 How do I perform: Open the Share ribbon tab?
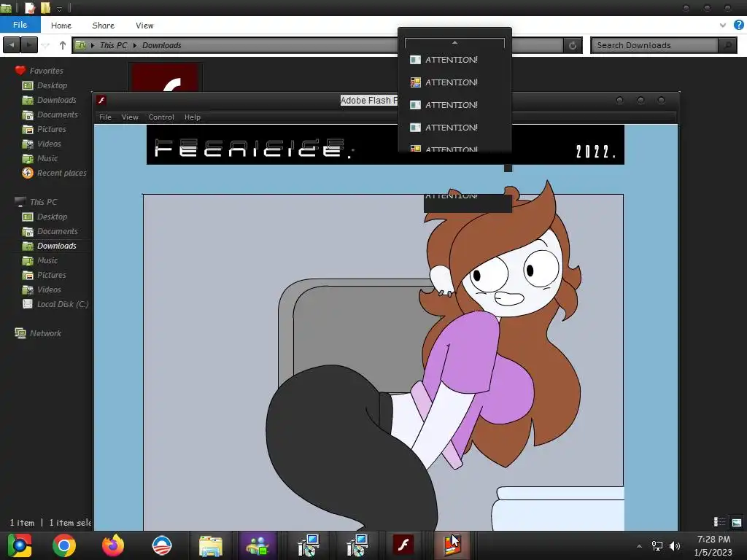[103, 26]
